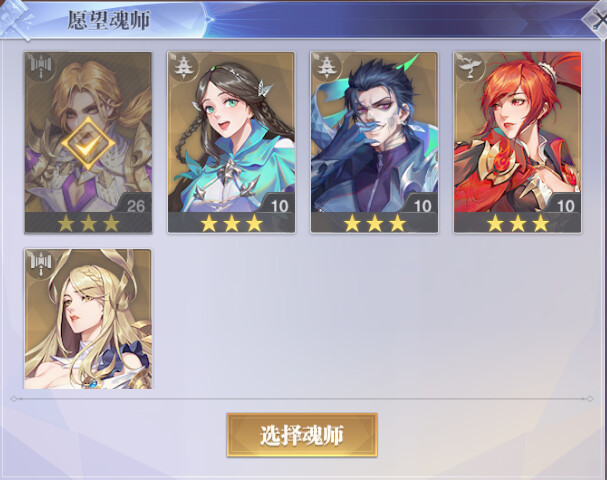Click the hammer emblem in the title corner

click(x=15, y=19)
